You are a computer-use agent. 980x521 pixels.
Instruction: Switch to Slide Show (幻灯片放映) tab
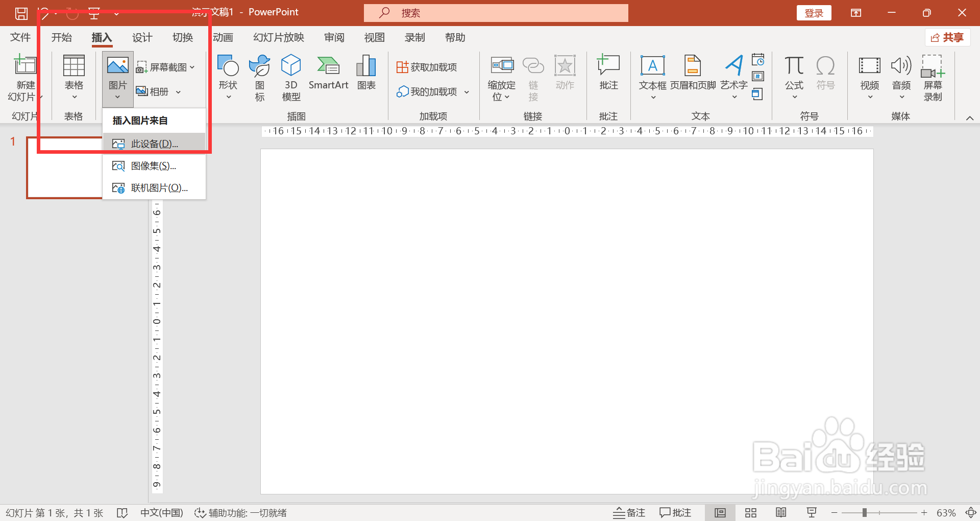coord(279,37)
